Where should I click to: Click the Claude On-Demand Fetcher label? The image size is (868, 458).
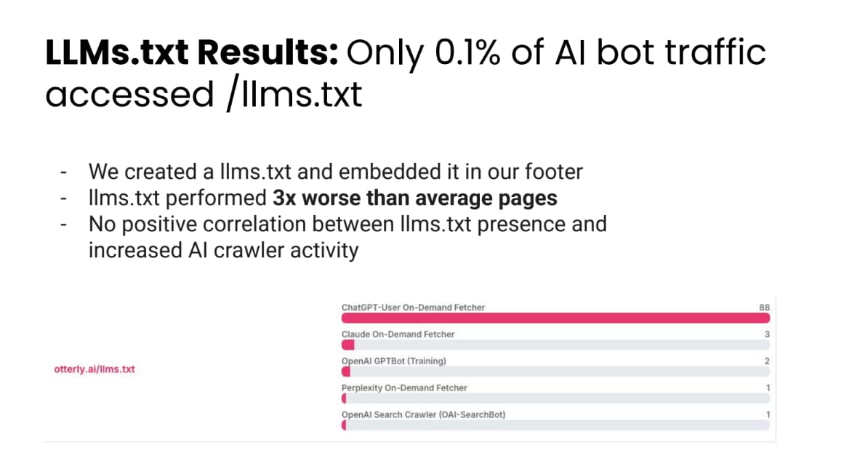(398, 334)
